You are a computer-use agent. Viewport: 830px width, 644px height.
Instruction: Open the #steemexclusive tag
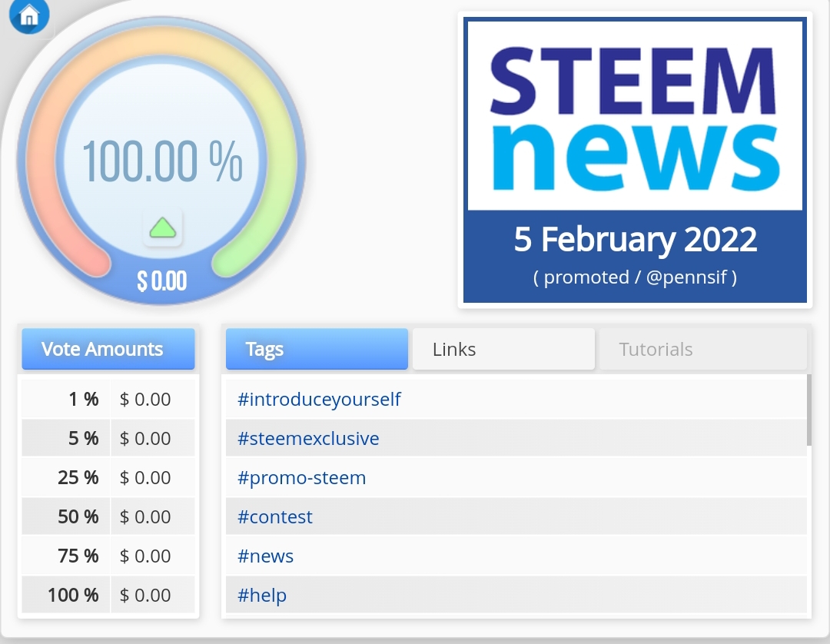tap(308, 438)
